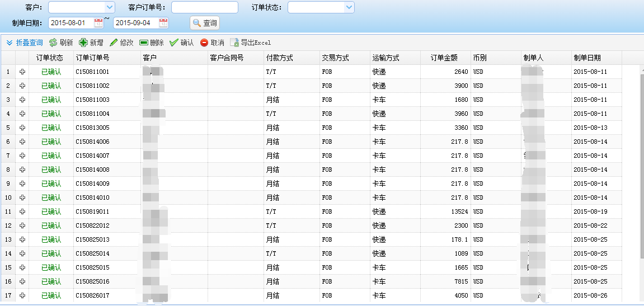Viewport: 644px width, 306px height.
Task: Click the 确认 green checkmark icon
Action: pos(174,43)
